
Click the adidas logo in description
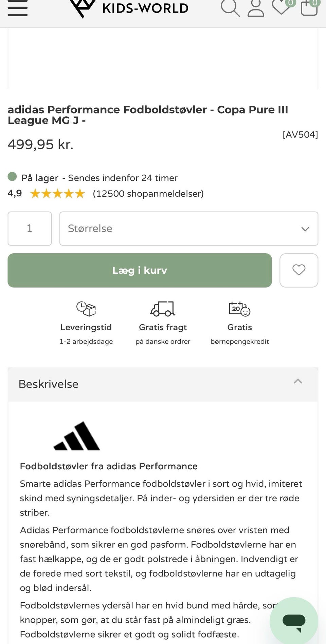coord(77,436)
